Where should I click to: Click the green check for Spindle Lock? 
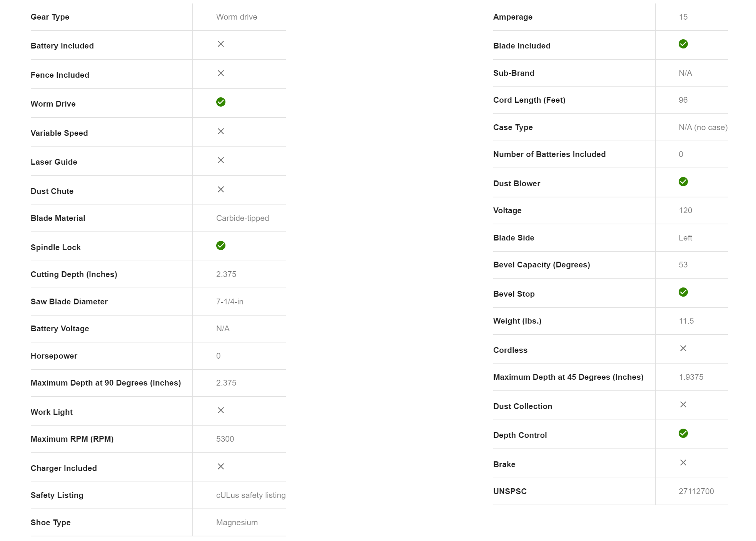220,245
